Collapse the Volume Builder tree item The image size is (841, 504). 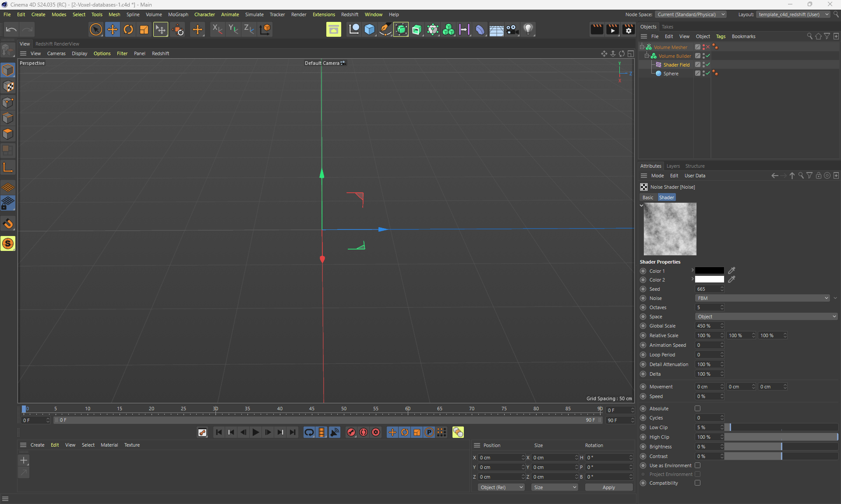[647, 56]
